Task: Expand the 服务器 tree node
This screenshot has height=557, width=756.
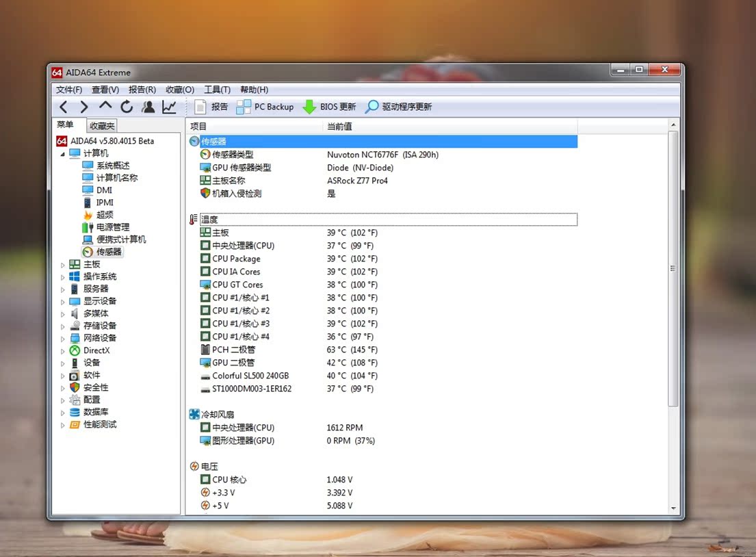Action: (x=63, y=289)
